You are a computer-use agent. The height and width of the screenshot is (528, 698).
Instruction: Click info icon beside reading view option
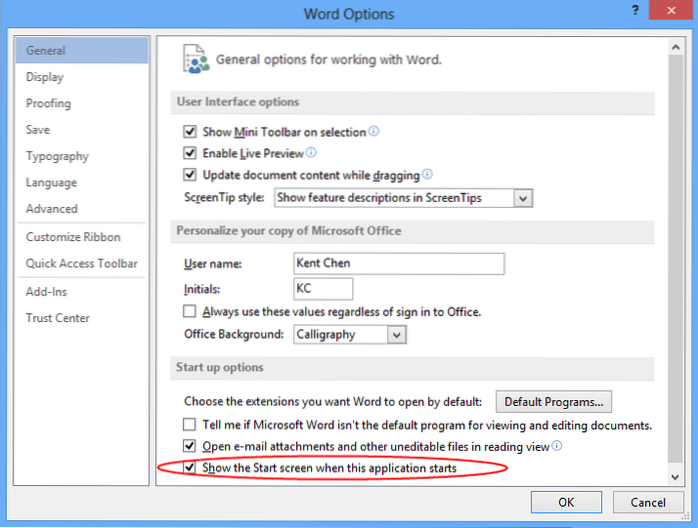(557, 446)
